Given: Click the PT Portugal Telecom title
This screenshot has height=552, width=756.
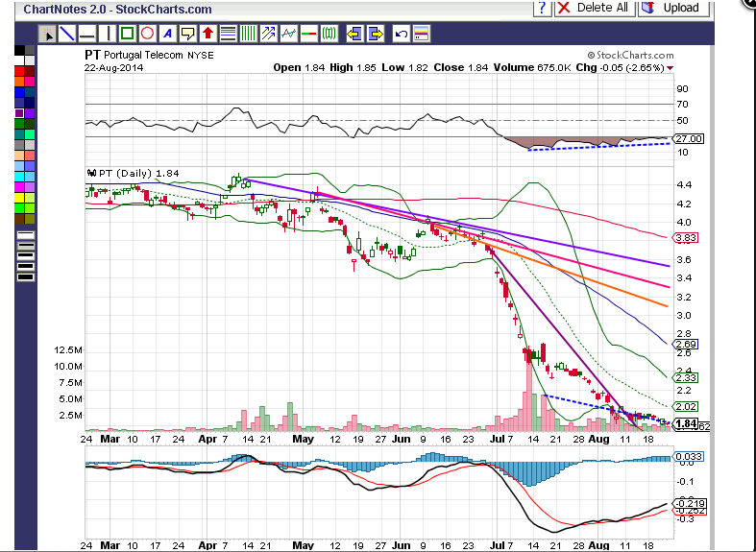Looking at the screenshot, I should tap(149, 56).
